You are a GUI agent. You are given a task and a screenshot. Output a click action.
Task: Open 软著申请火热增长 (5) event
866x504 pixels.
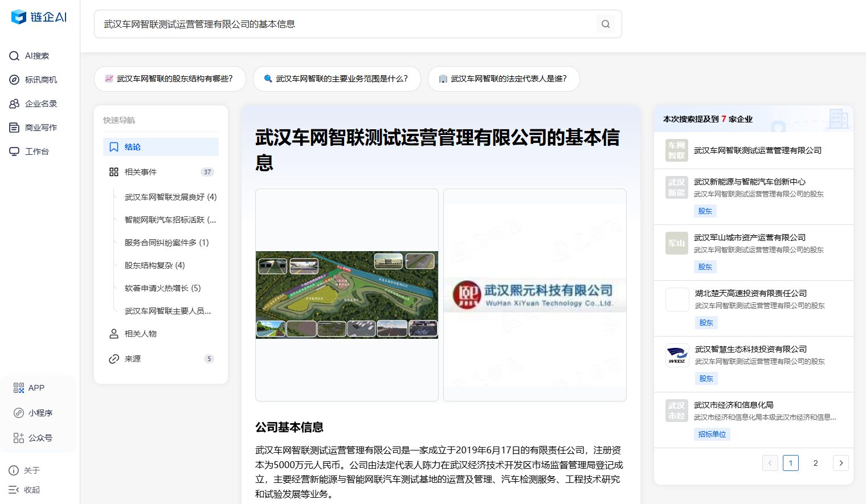tap(162, 288)
